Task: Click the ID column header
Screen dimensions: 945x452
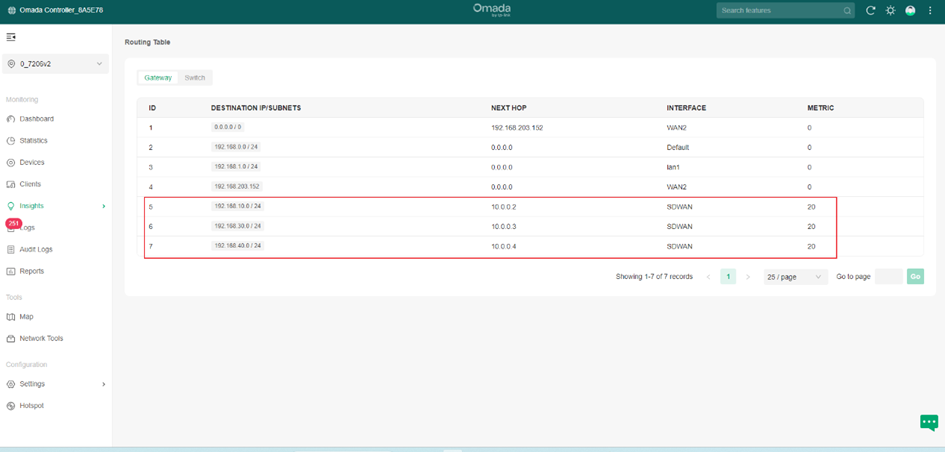Action: pos(152,108)
